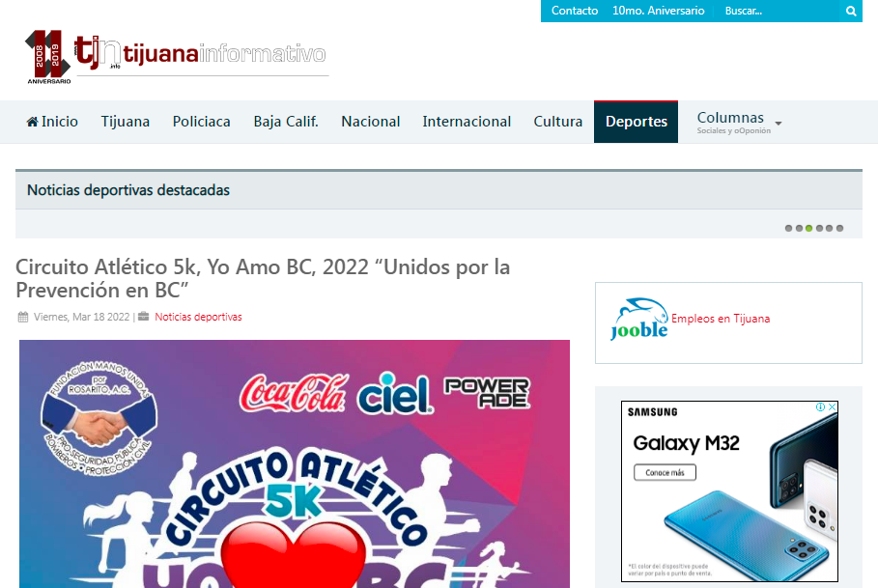Close the Samsung Galaxy M32 ad
Screen dimensions: 878x588
832,406
